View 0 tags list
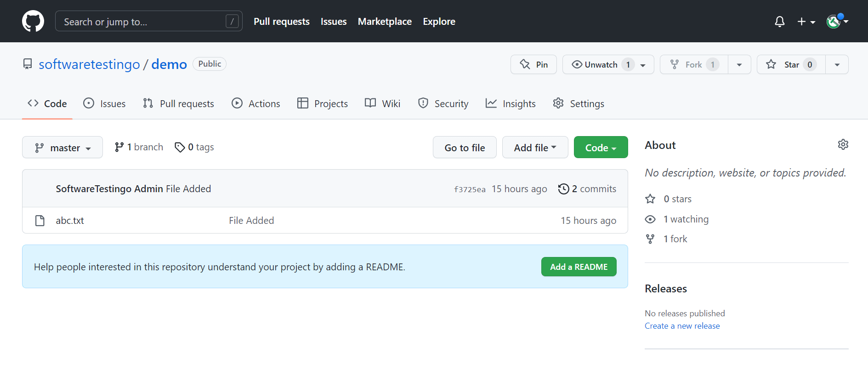868x365 pixels. [x=194, y=147]
